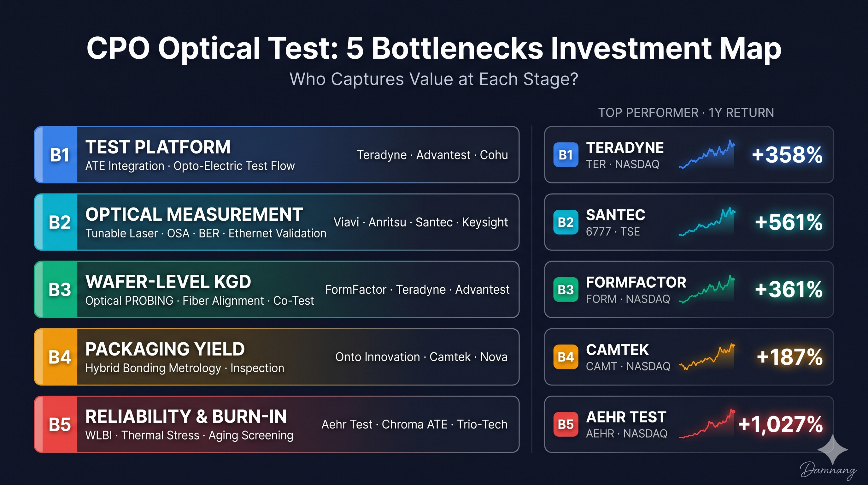This screenshot has width=868, height=485.
Task: Click the sparkle star icon above Damnang signature
Action: 833,450
